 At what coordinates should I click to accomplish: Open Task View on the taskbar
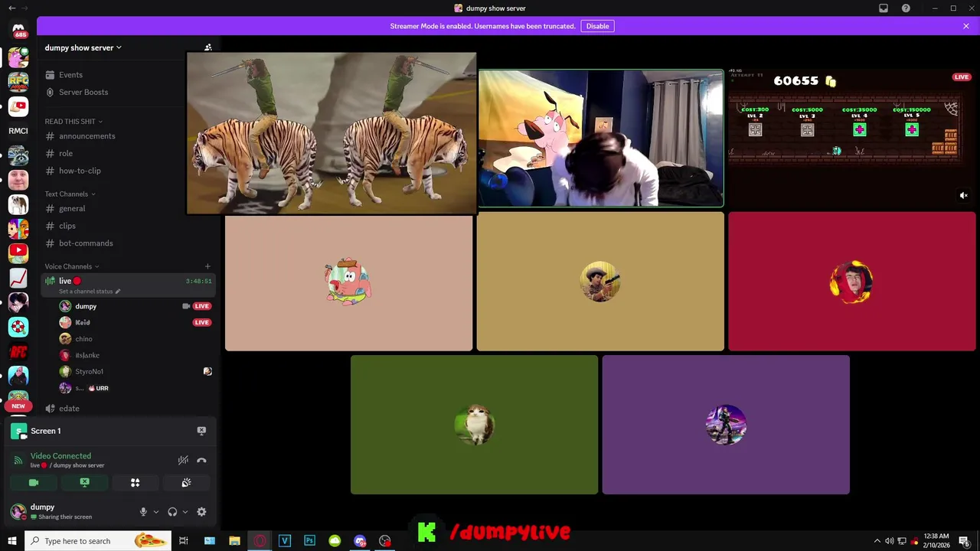[184, 541]
